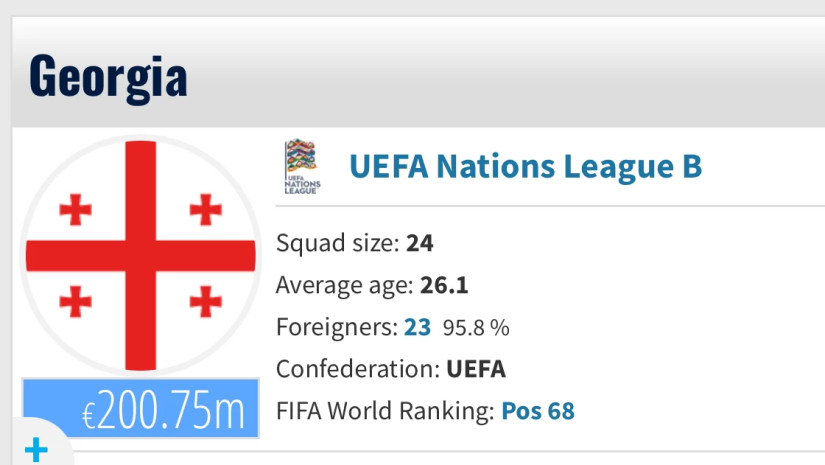Viewport: 825px width, 465px height.
Task: Click the Foreigners count 23 link
Action: (x=417, y=327)
